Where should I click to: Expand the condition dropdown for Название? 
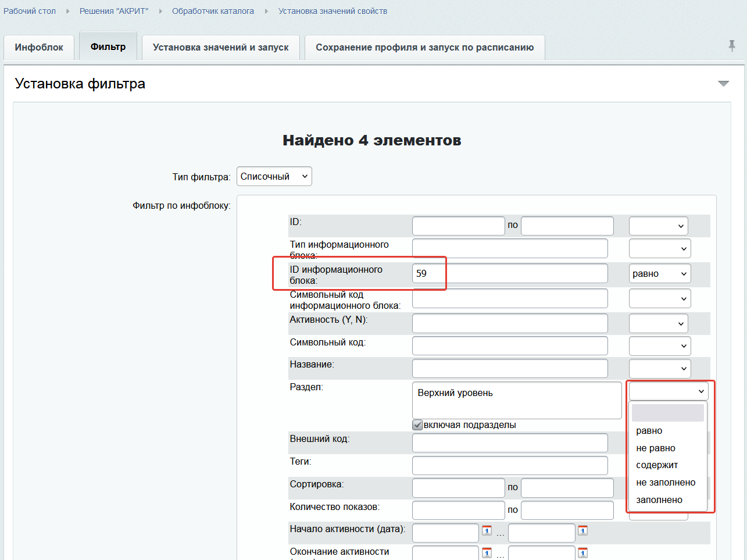pyautogui.click(x=659, y=368)
